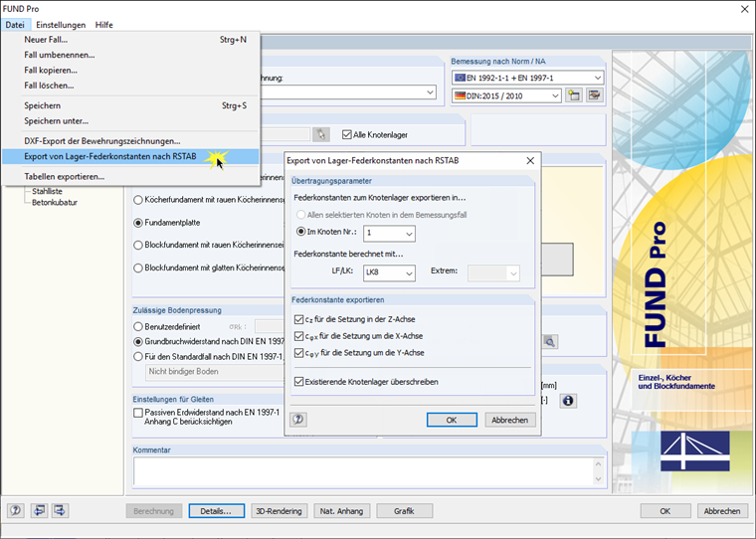Select Benutzerdefiniert soil pressure option

click(138, 327)
